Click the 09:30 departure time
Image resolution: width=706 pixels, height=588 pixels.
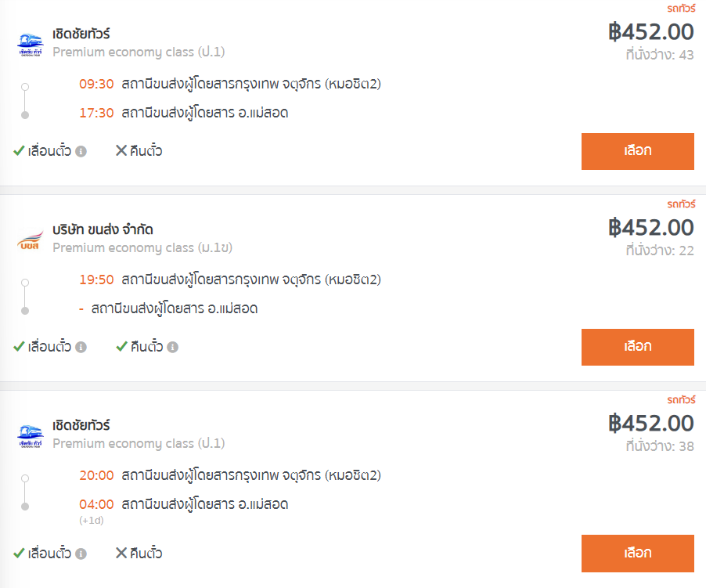[96, 85]
